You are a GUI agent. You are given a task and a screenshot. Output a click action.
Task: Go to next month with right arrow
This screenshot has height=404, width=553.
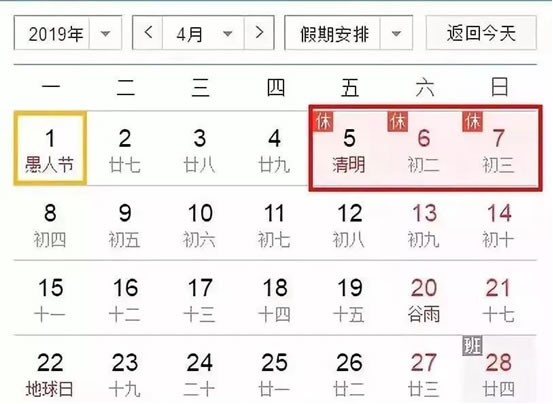point(259,33)
